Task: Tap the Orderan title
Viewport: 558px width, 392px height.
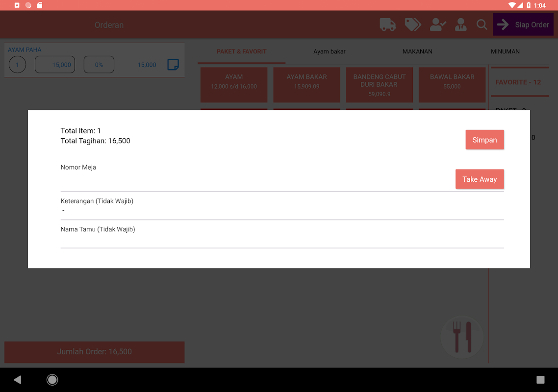Action: coord(109,25)
